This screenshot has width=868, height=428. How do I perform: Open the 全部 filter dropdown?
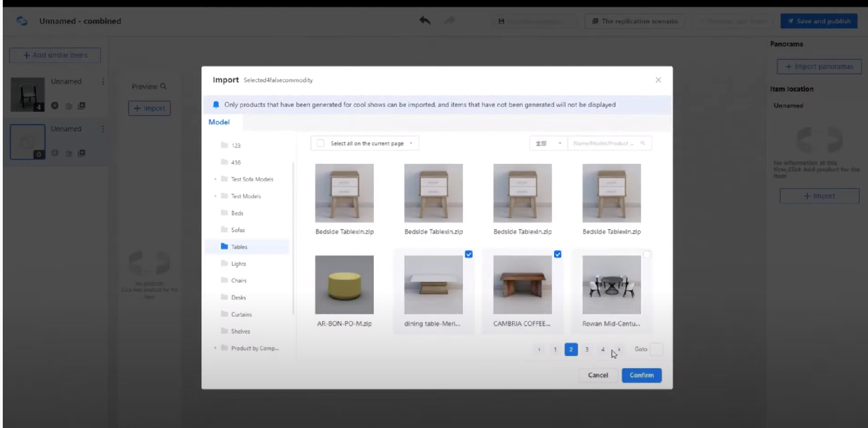547,143
